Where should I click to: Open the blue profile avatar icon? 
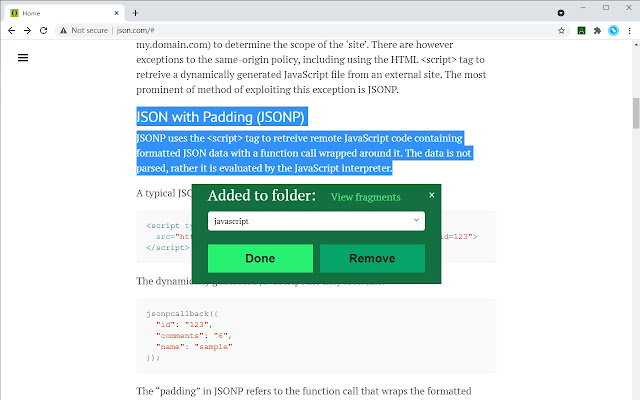613,31
